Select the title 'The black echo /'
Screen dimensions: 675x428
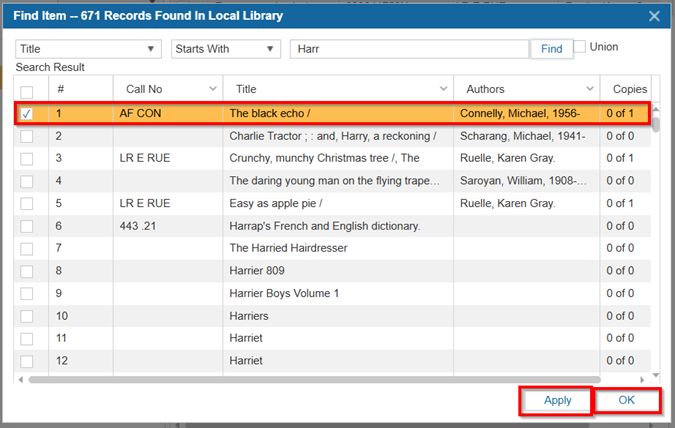tap(269, 114)
